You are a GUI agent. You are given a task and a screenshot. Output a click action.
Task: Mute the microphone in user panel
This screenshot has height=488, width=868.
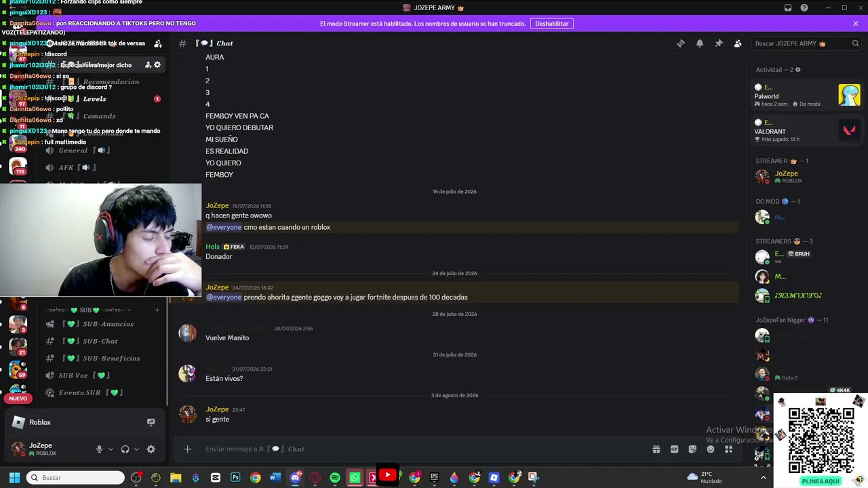point(100,449)
